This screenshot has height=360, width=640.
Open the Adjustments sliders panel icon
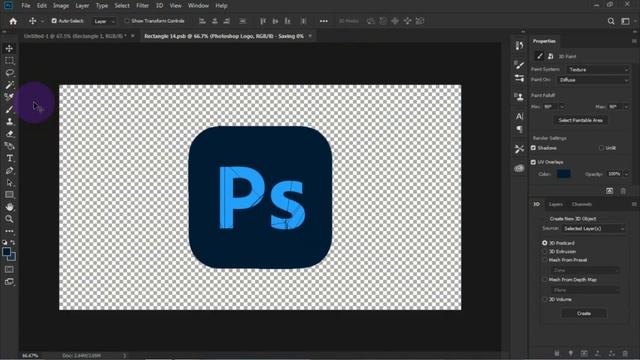pyautogui.click(x=519, y=78)
